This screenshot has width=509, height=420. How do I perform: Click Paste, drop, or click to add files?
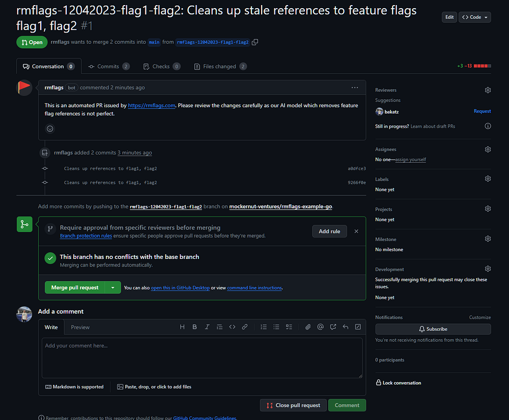click(154, 386)
